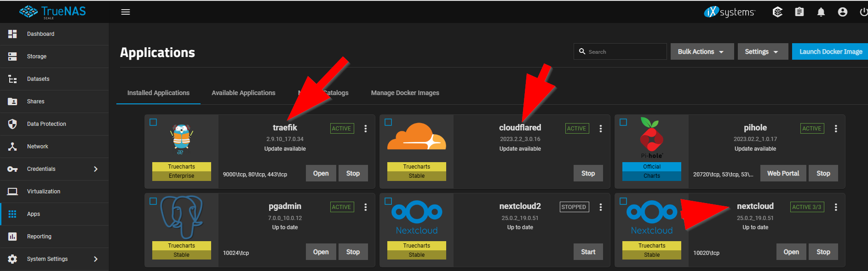The image size is (868, 271).
Task: Open Shares from the sidebar
Action: 54,102
